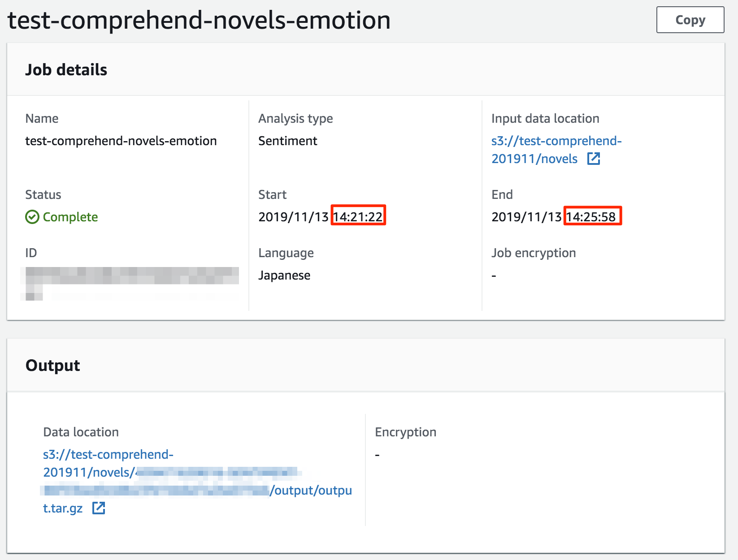Click the end date 2019/11/13
The width and height of the screenshot is (738, 560).
tap(527, 217)
